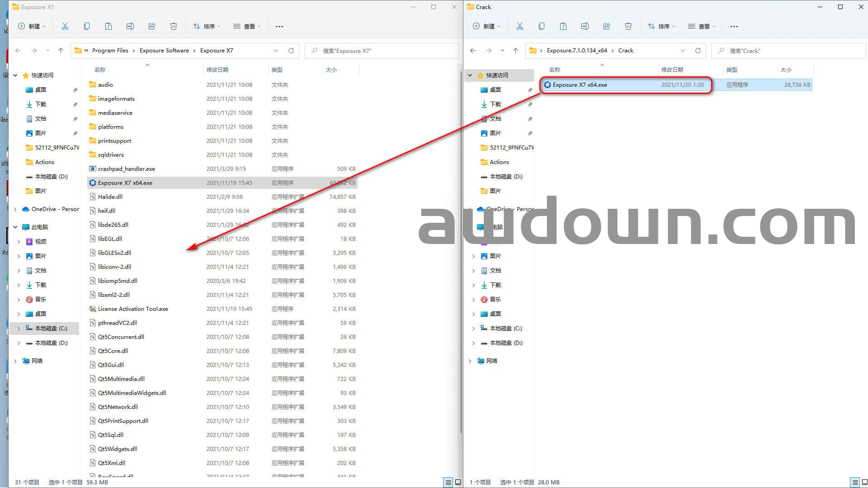Switch to details view in Crack status bar
Screen dimensions: 868x488
tap(855, 482)
